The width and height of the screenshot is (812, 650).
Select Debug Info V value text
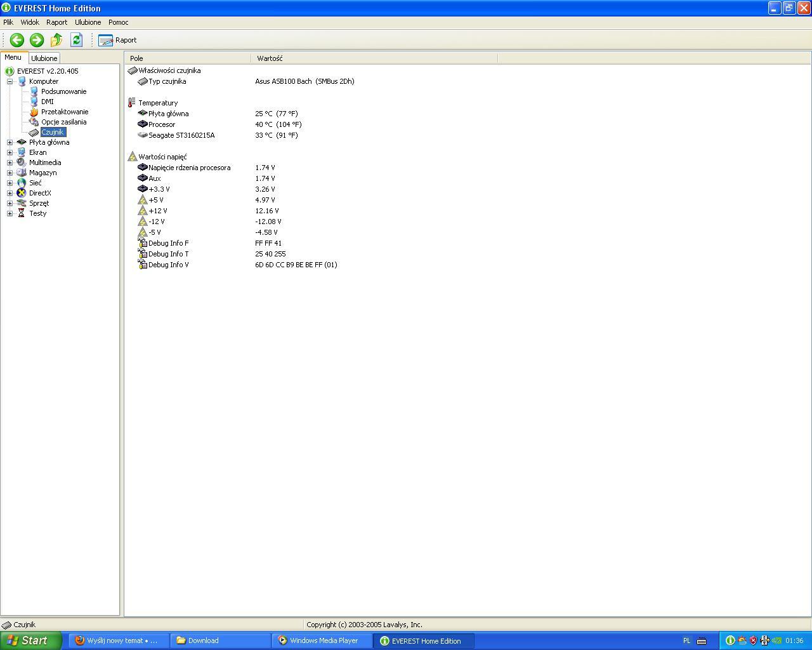(296, 265)
